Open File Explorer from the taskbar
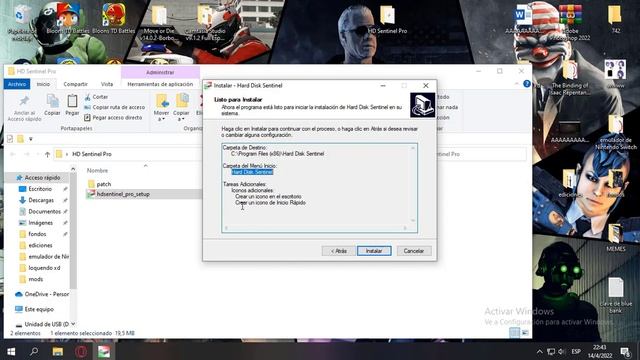This screenshot has width=640, height=360. (x=58, y=351)
